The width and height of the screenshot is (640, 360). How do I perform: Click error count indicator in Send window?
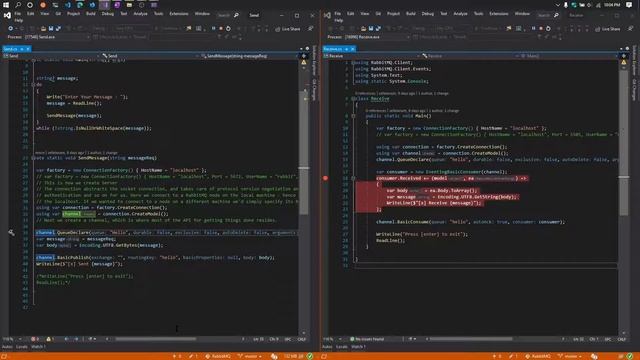(35, 339)
